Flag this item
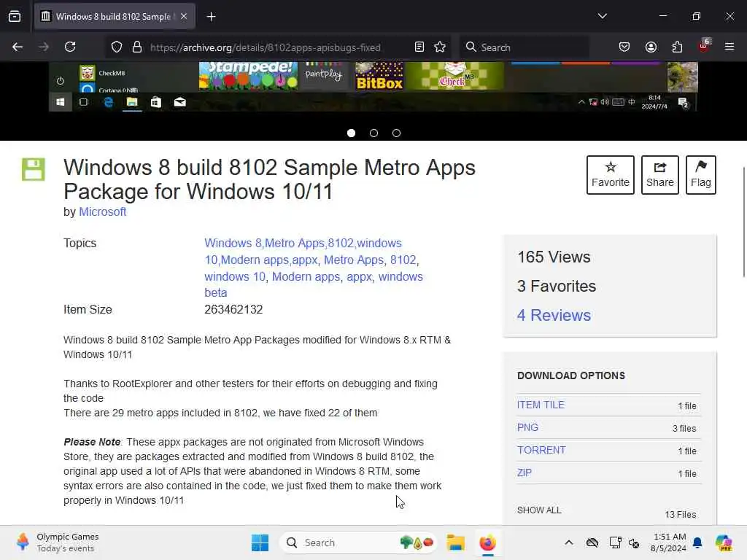This screenshot has height=560, width=747. click(701, 175)
